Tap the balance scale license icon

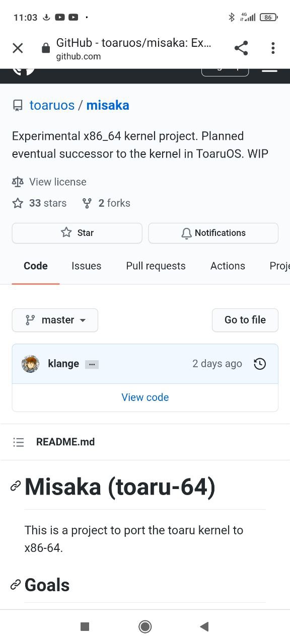pos(18,182)
